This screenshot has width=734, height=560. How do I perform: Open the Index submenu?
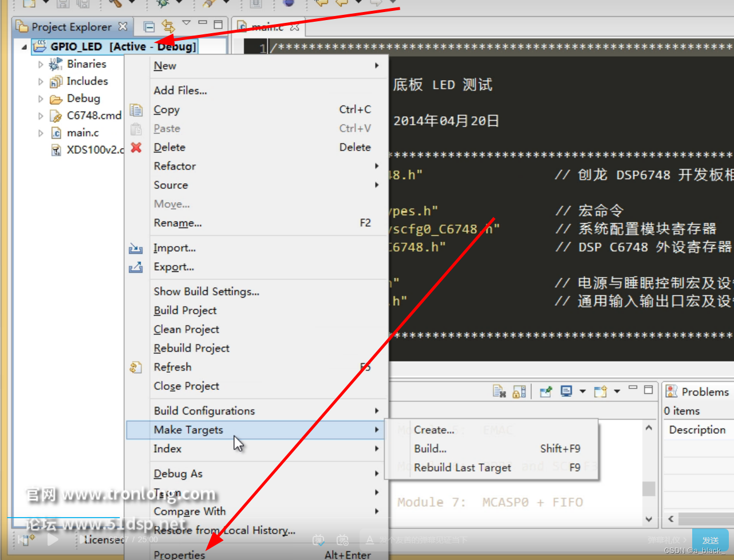pyautogui.click(x=257, y=448)
